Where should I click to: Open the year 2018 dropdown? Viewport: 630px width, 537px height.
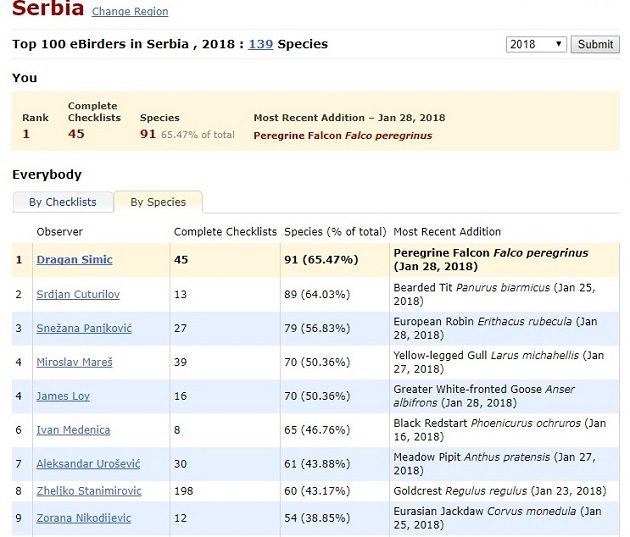536,44
